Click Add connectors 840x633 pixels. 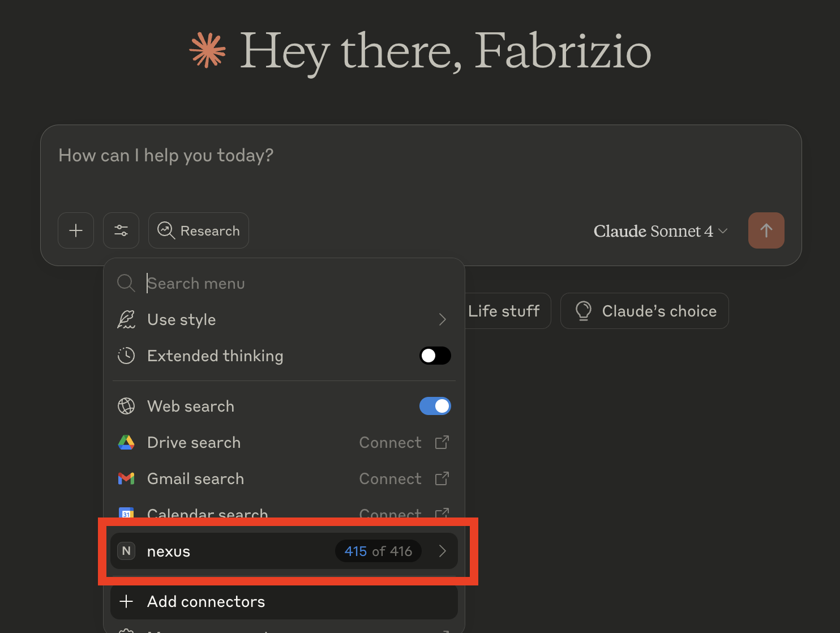[205, 602]
